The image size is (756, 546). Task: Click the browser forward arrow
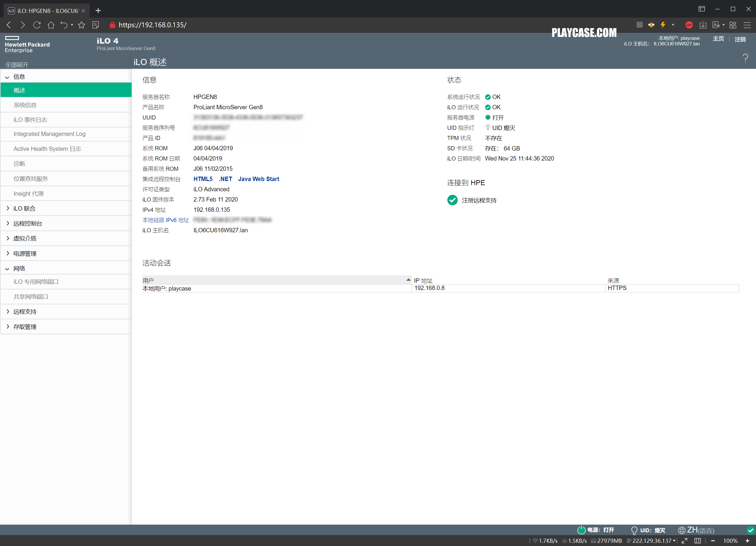tap(23, 25)
